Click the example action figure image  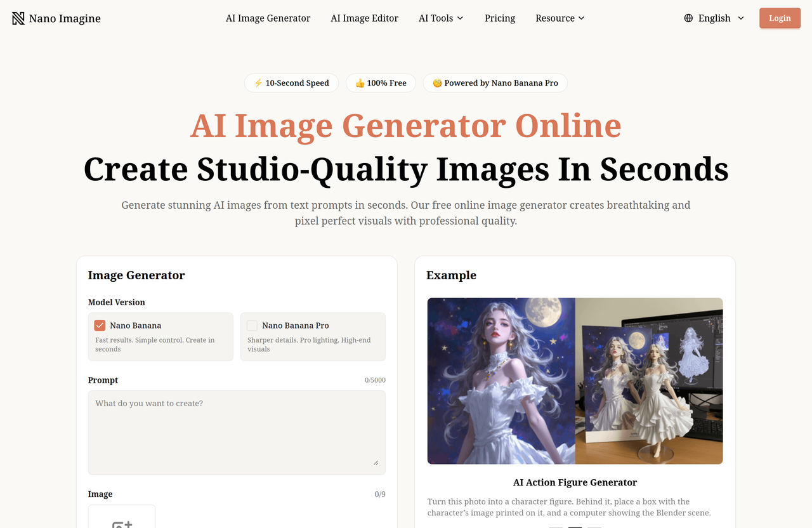[575, 381]
